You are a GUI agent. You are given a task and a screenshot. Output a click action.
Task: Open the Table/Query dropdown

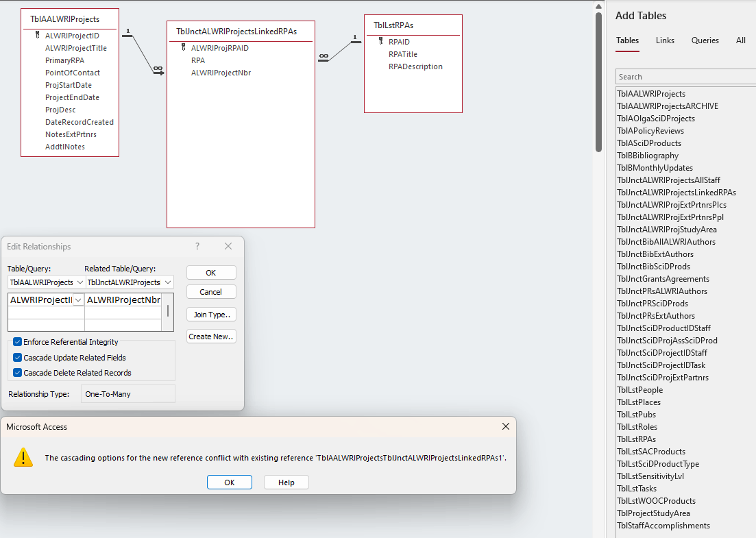coord(80,282)
